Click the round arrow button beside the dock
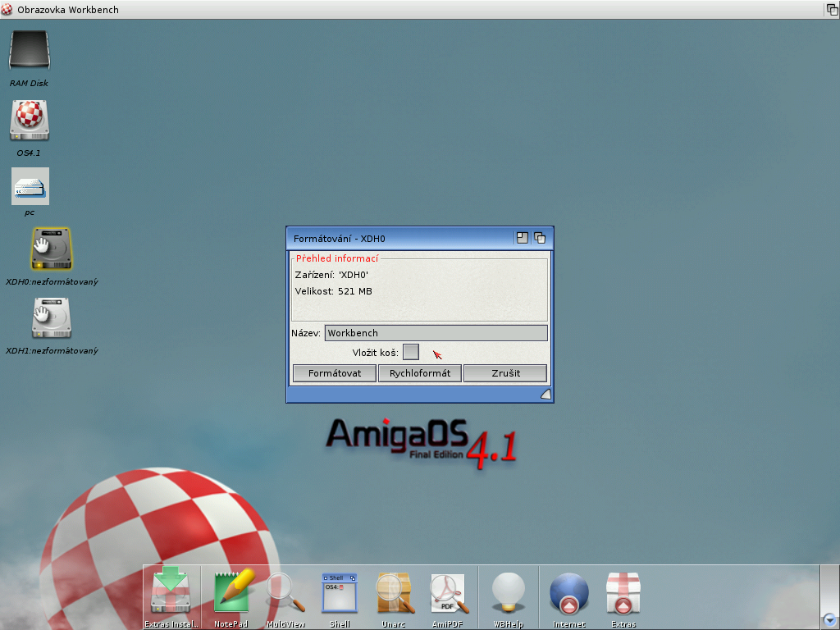The image size is (840, 630). coord(829,620)
